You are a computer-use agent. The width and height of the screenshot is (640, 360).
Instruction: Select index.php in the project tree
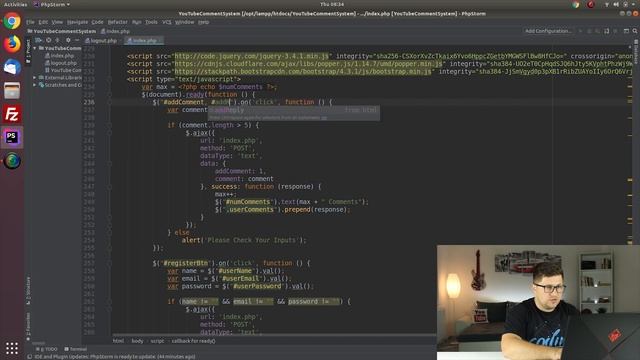(x=60, y=56)
